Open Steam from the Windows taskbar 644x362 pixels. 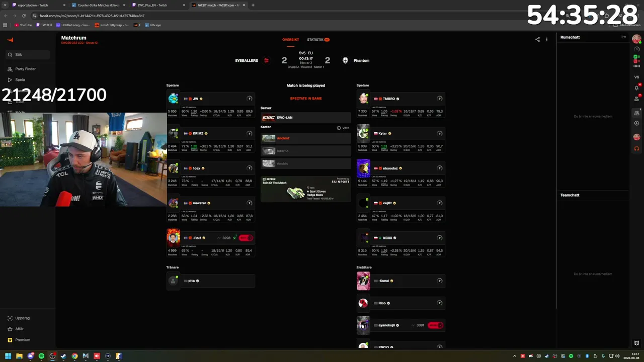click(x=63, y=356)
